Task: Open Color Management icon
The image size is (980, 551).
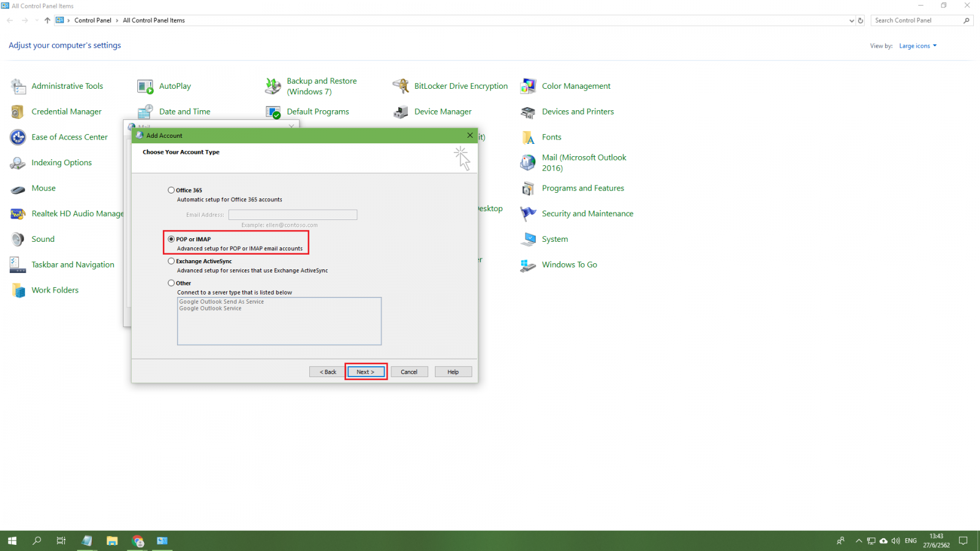Action: point(528,86)
